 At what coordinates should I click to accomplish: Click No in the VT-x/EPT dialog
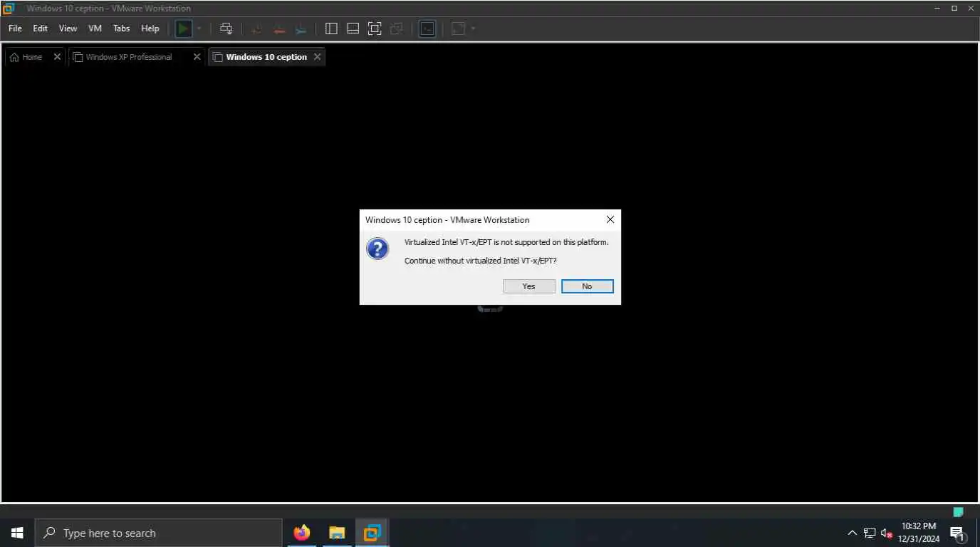click(x=587, y=286)
